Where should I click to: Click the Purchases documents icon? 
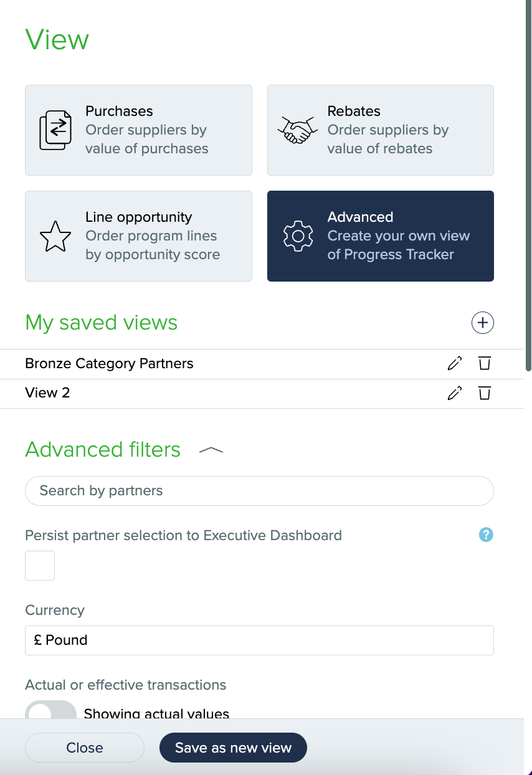54,130
